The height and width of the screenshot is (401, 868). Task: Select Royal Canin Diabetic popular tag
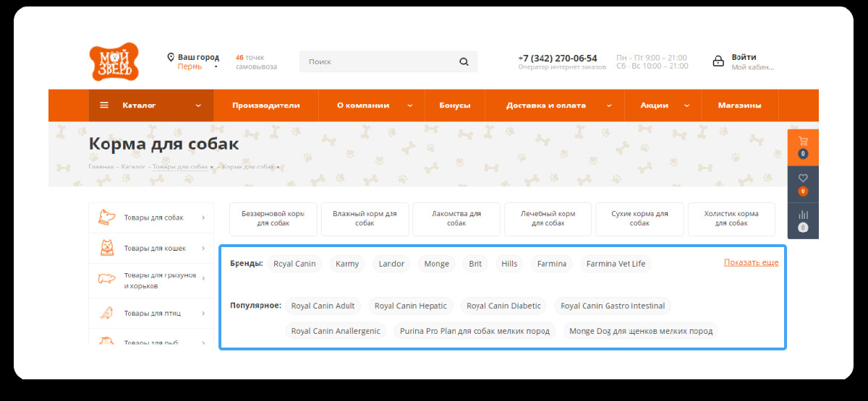[x=503, y=306]
